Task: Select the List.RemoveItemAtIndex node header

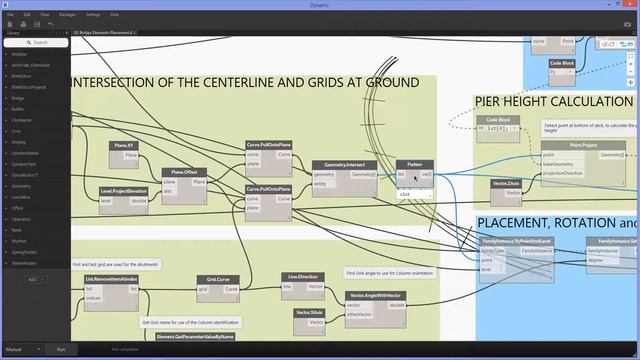Action: pyautogui.click(x=111, y=280)
